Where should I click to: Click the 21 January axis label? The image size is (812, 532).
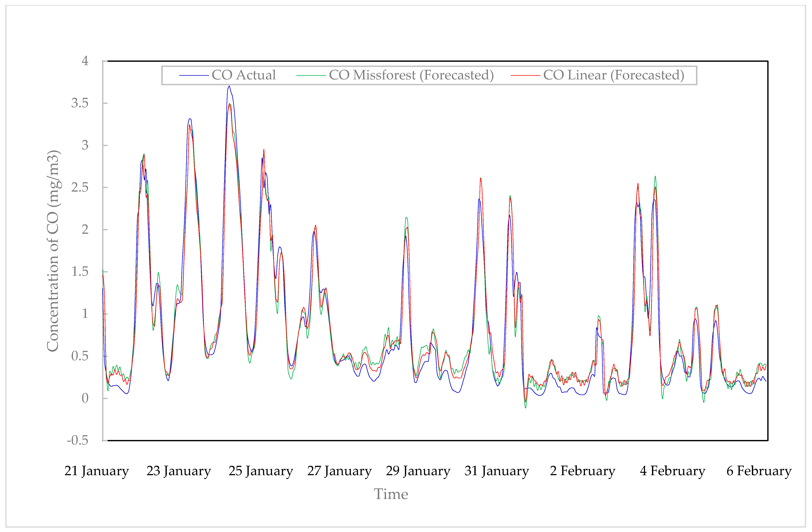pyautogui.click(x=97, y=471)
